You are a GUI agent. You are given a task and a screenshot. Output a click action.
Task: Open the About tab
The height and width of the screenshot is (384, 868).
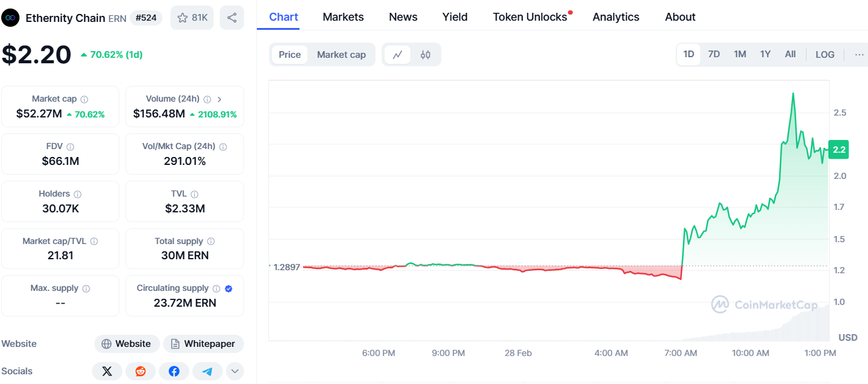[x=681, y=17]
